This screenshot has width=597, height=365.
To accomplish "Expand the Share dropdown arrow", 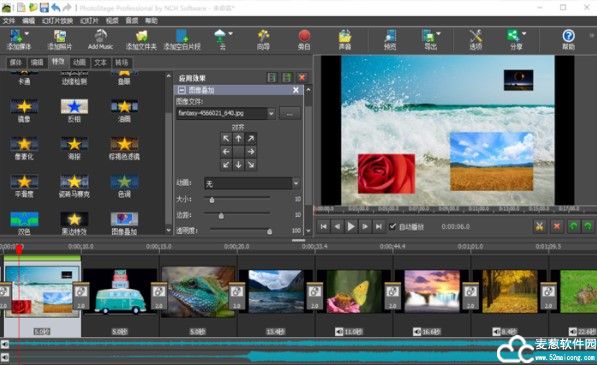I will 524,33.
